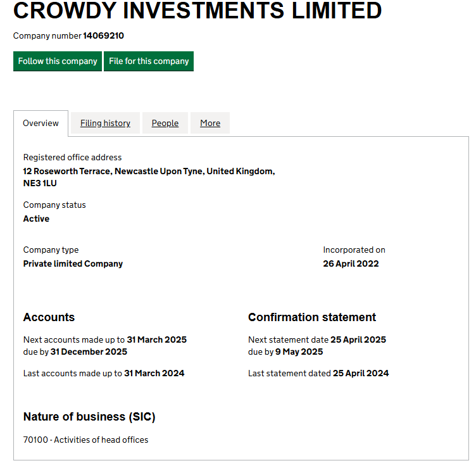Click the Private limited Company type text

coord(73,263)
